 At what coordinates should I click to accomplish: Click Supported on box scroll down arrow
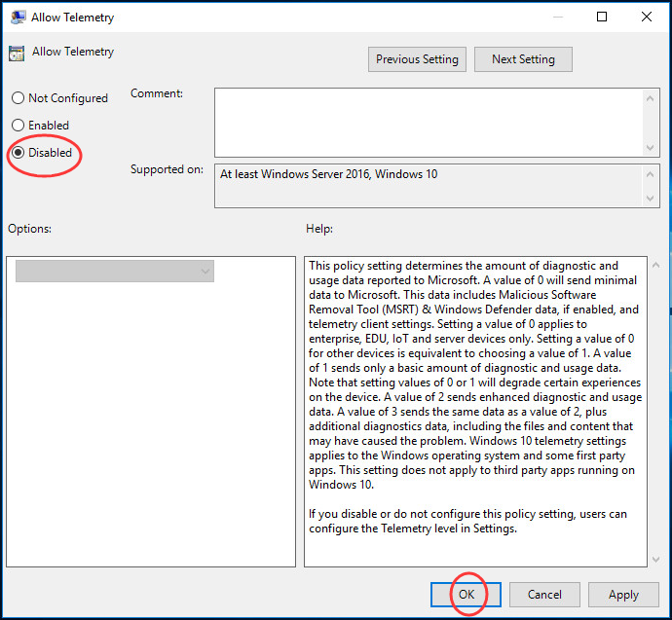[651, 199]
